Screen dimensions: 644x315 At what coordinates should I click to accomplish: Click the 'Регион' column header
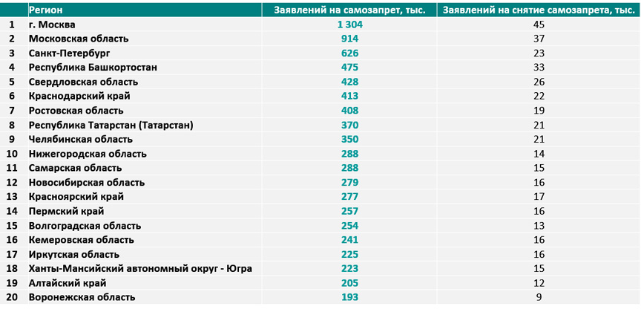pos(46,10)
